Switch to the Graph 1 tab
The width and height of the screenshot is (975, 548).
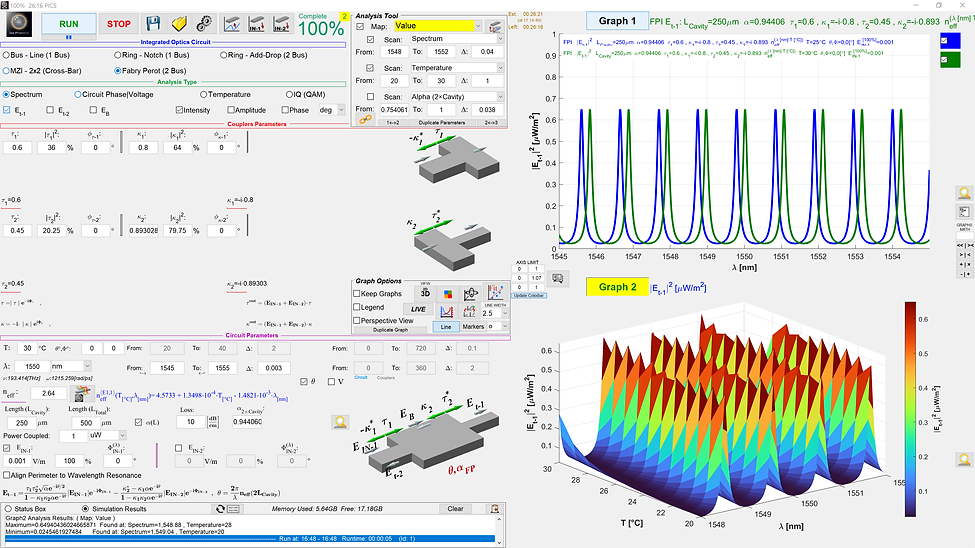[617, 21]
